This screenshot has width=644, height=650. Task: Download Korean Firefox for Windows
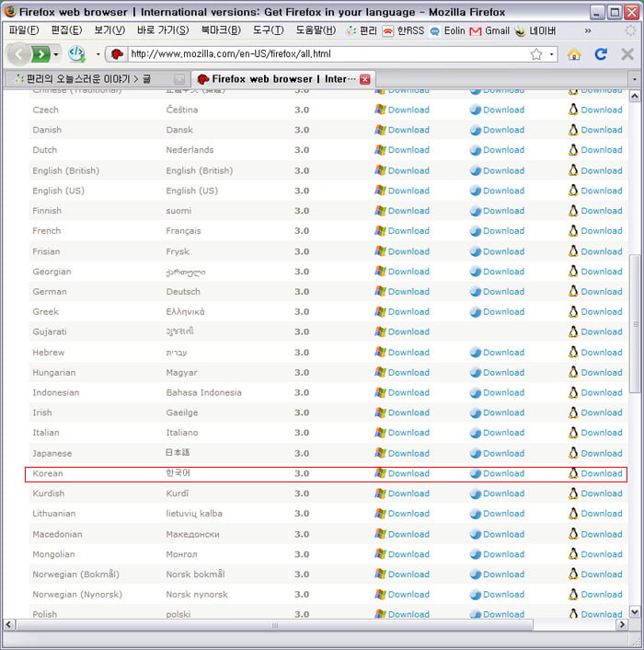point(408,473)
